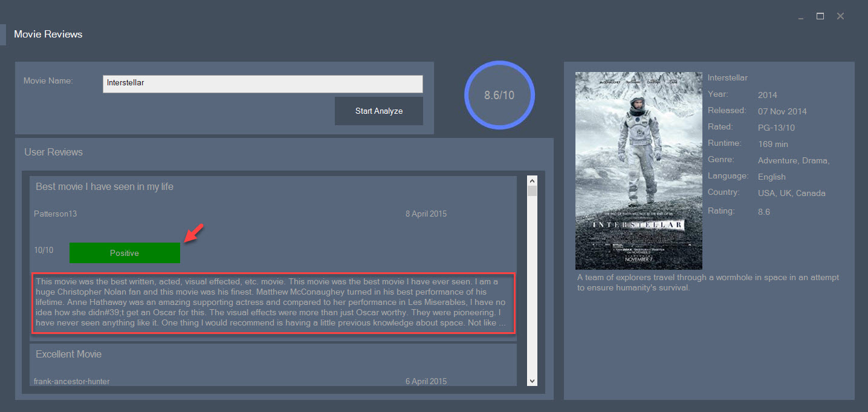Click the release date 07 Nov 2014

point(782,111)
